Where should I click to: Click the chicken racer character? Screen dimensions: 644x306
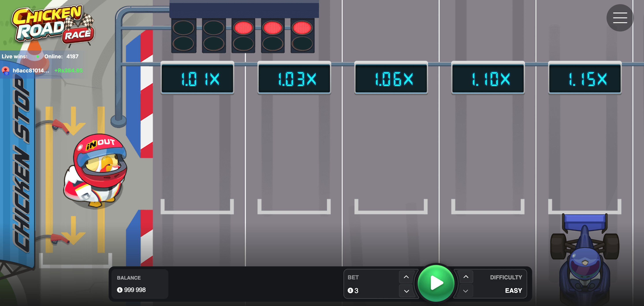coord(95,170)
